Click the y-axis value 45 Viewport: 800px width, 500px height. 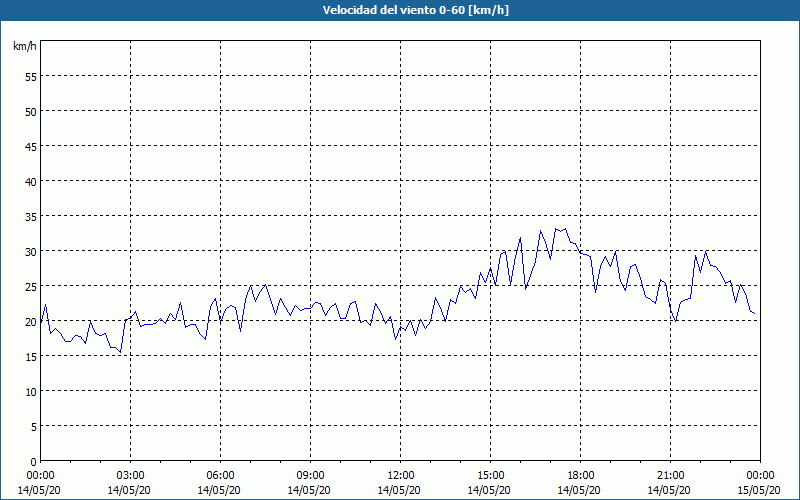31,146
